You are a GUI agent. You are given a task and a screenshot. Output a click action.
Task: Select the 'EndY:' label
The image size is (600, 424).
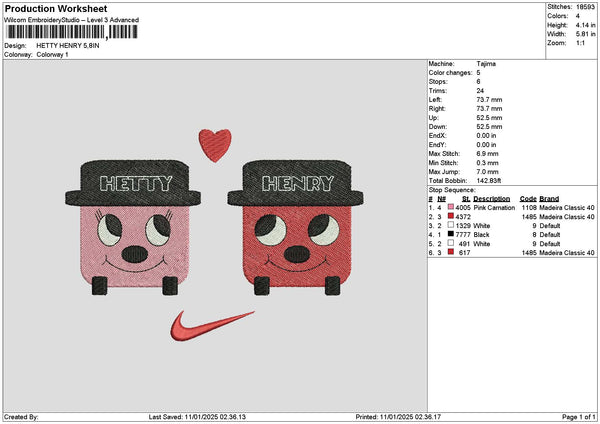[x=437, y=145]
